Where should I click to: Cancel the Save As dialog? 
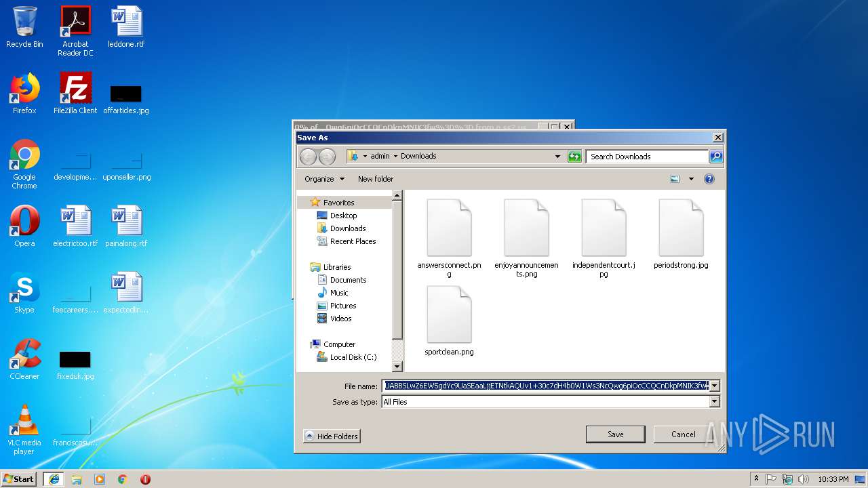click(683, 434)
